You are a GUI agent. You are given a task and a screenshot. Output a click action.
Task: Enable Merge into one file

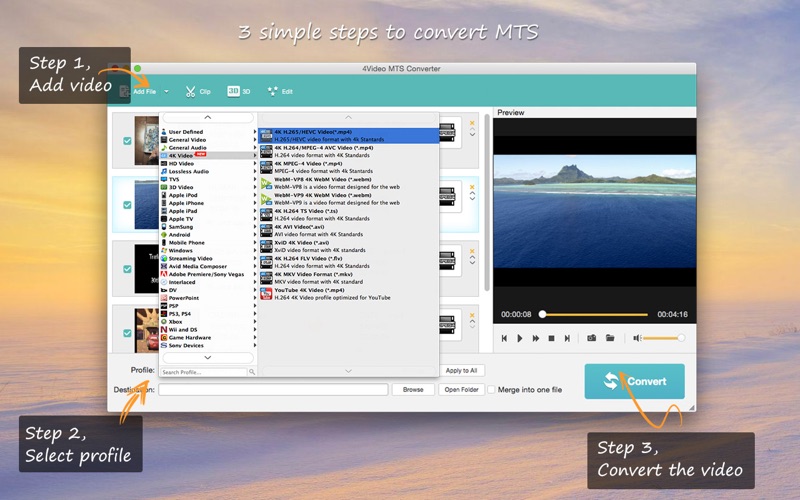coord(491,390)
